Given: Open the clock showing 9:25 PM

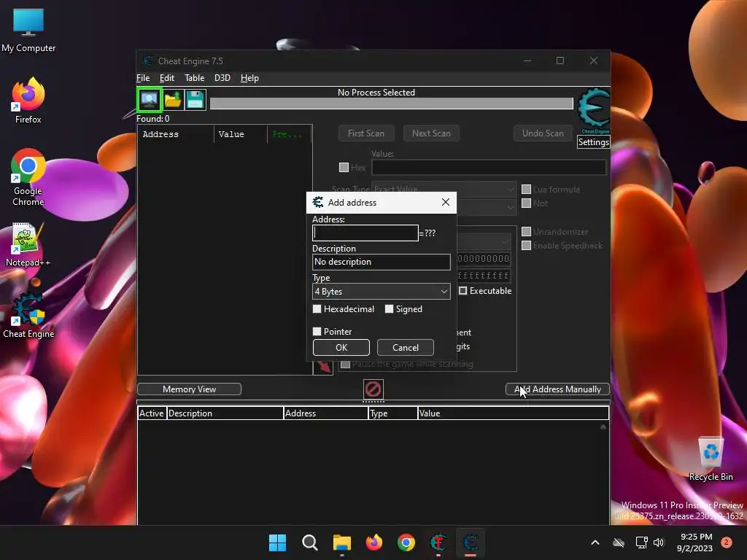Looking at the screenshot, I should coord(695,542).
